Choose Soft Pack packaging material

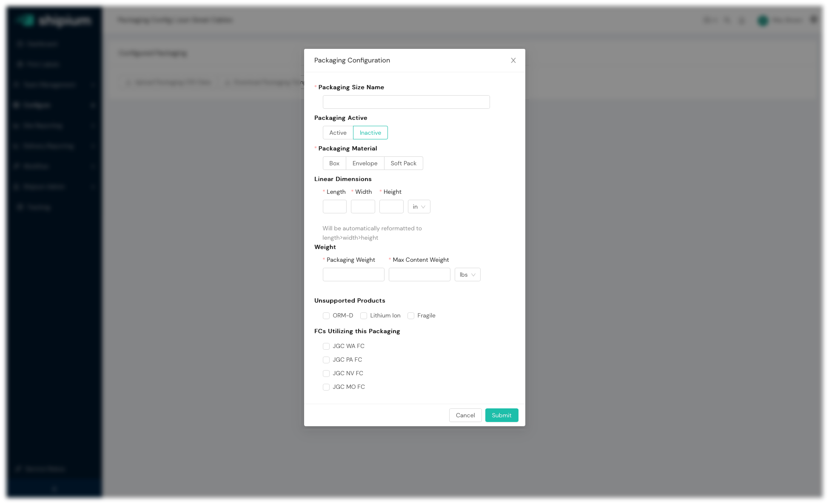tap(403, 163)
